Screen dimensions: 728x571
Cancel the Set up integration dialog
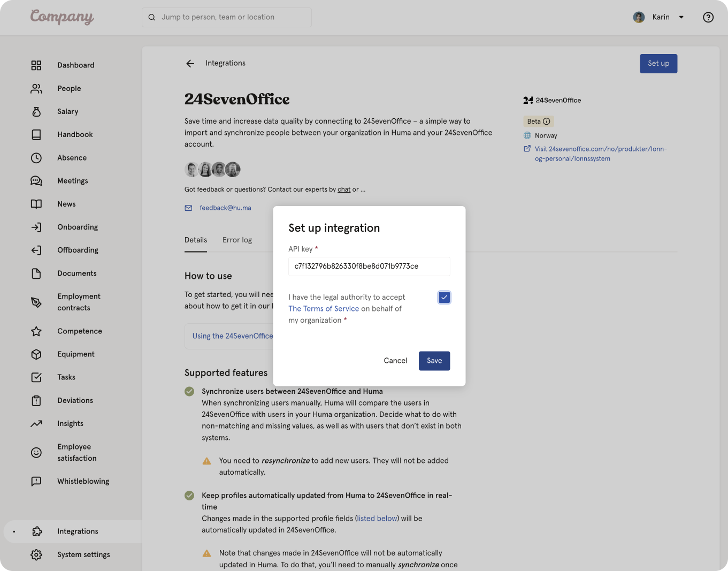(395, 361)
